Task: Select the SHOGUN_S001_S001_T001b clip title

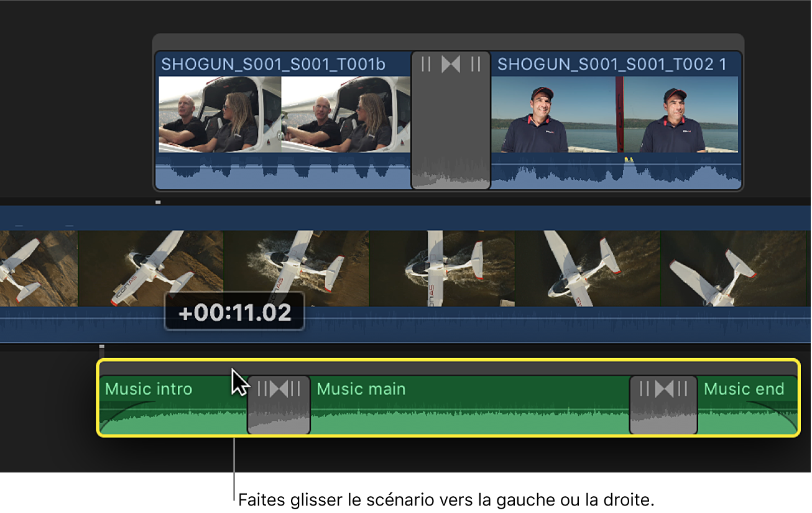Action: tap(273, 64)
